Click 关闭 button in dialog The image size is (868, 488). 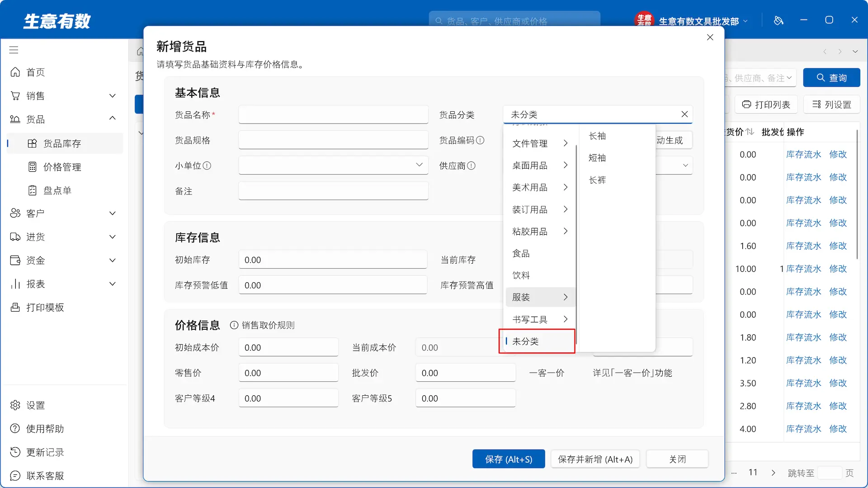pyautogui.click(x=677, y=459)
